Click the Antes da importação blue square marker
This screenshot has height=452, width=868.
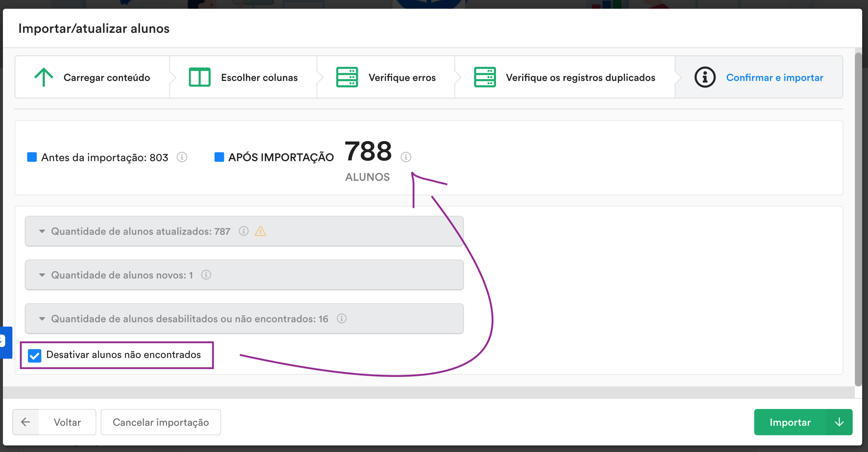[x=32, y=157]
